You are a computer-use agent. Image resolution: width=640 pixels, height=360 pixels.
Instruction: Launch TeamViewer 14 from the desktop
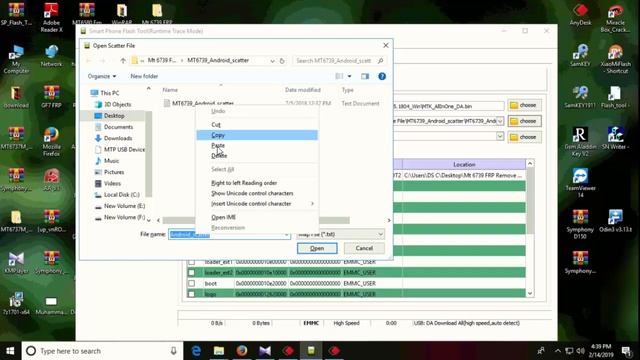click(580, 183)
